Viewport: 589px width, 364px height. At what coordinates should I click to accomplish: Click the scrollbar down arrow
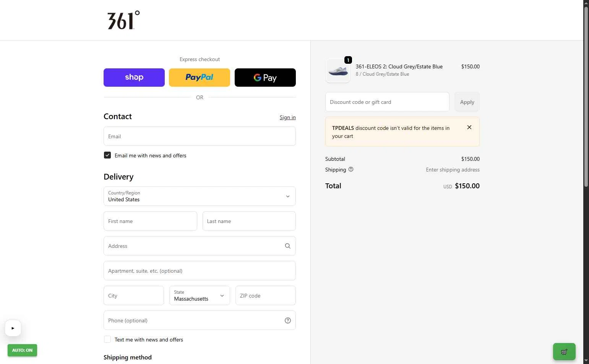tap(586, 361)
